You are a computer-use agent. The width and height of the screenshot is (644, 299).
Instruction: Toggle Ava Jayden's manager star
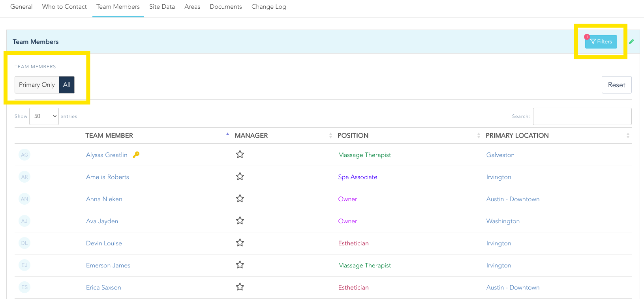click(x=240, y=221)
